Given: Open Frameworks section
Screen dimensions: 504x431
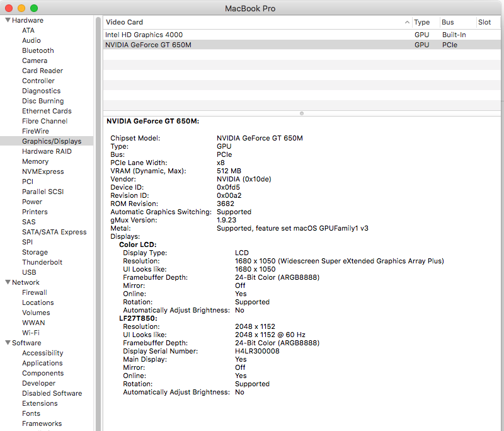Looking at the screenshot, I should [x=42, y=423].
